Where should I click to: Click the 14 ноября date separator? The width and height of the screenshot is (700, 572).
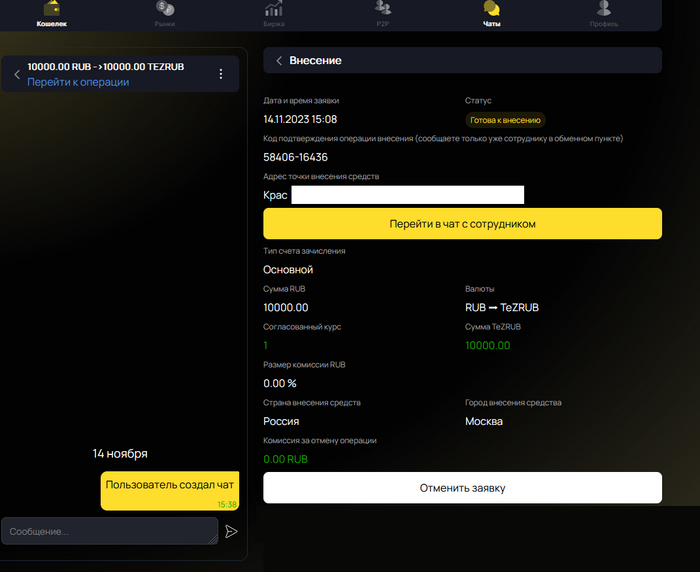(120, 454)
